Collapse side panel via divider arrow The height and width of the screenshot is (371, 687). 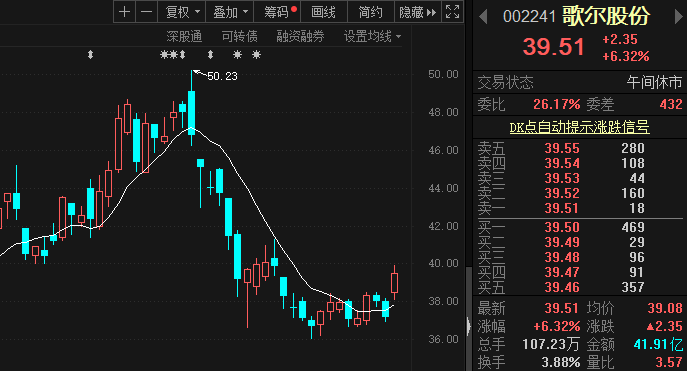pyautogui.click(x=468, y=326)
